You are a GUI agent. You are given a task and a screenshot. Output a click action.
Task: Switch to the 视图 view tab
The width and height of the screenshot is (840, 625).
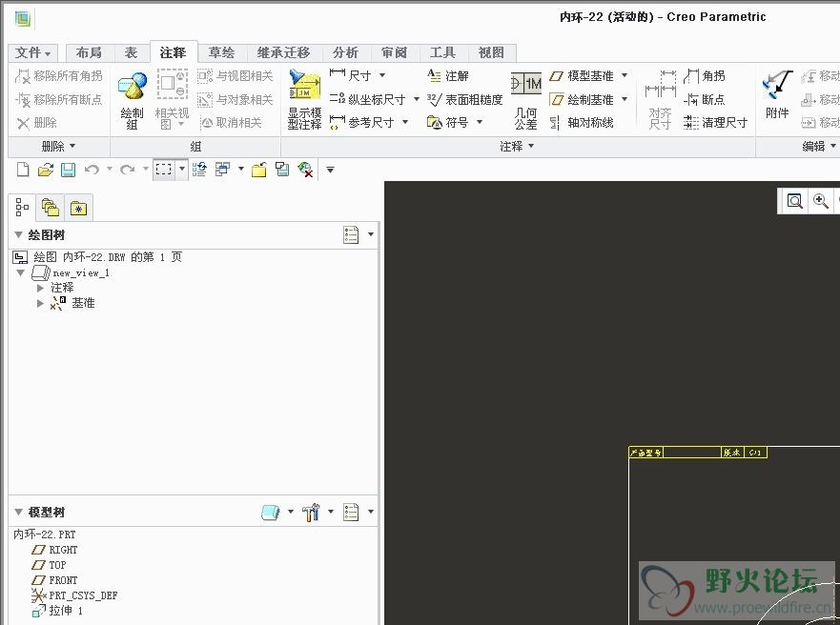click(491, 52)
